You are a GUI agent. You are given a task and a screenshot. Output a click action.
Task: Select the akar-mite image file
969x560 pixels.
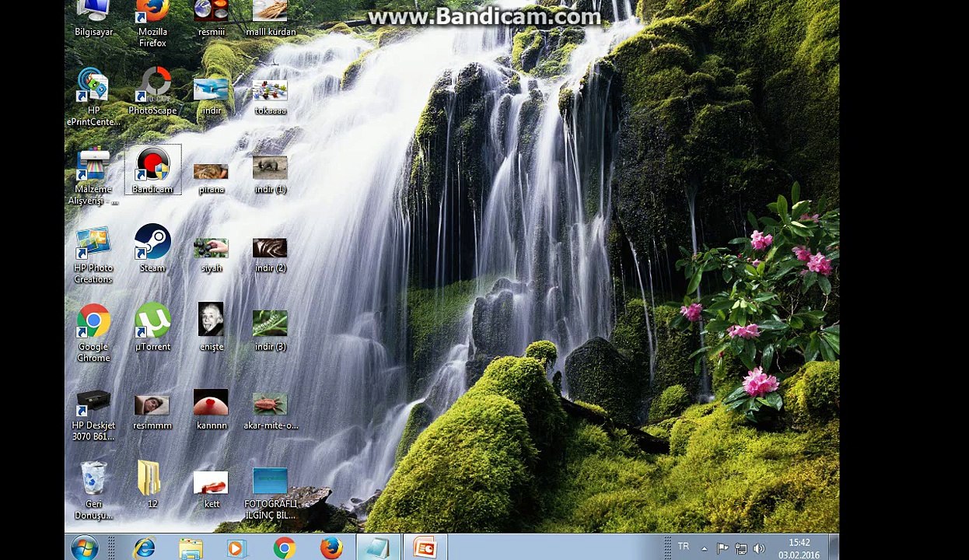[x=270, y=411]
